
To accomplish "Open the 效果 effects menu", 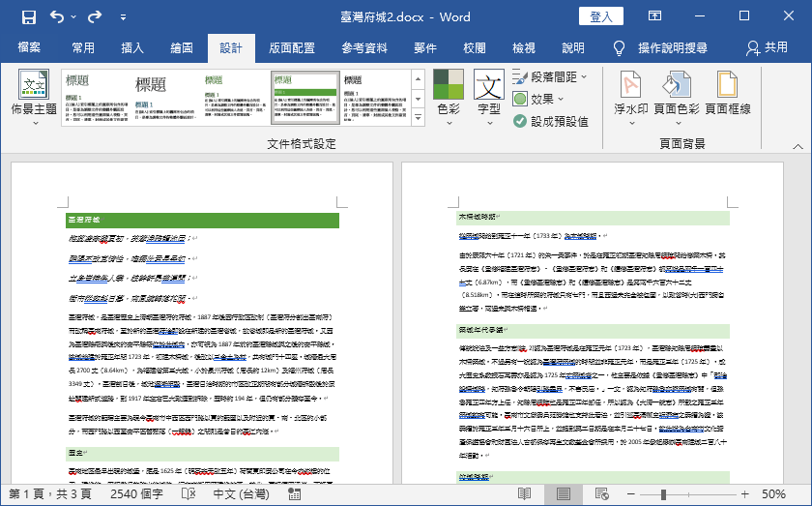I will click(538, 99).
